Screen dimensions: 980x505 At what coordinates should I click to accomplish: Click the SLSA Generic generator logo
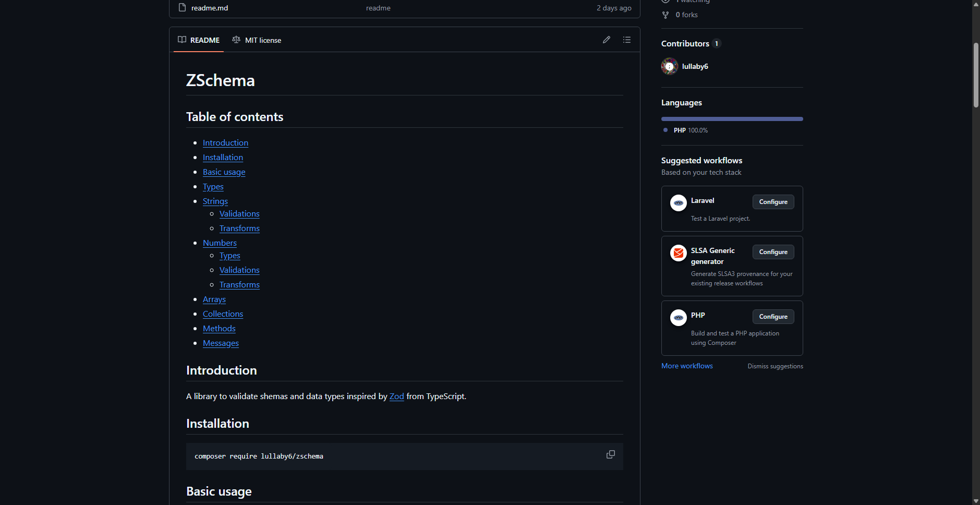pyautogui.click(x=679, y=253)
